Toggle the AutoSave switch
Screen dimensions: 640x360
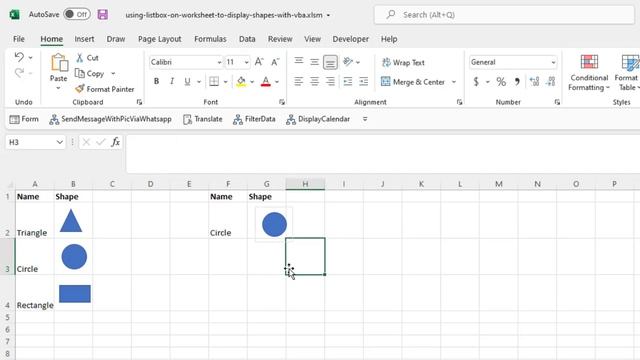click(77, 14)
